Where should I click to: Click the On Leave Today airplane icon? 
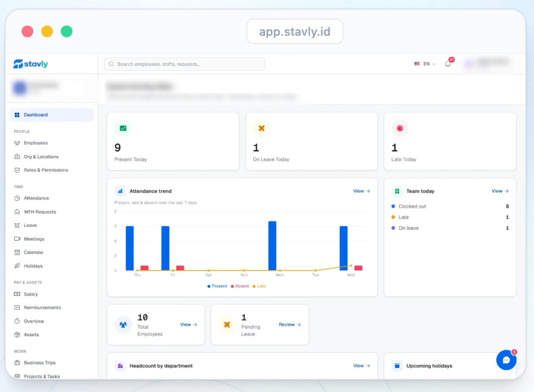click(x=261, y=128)
